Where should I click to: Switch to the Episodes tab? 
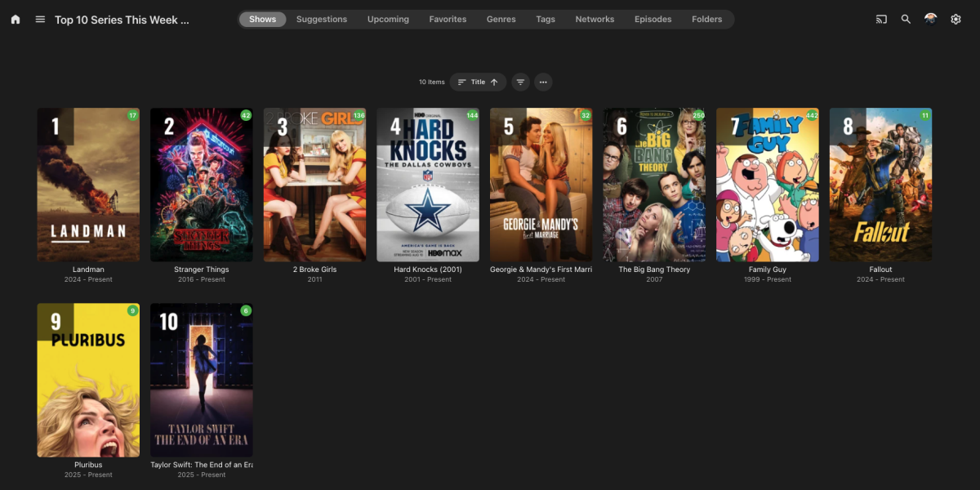point(653,19)
